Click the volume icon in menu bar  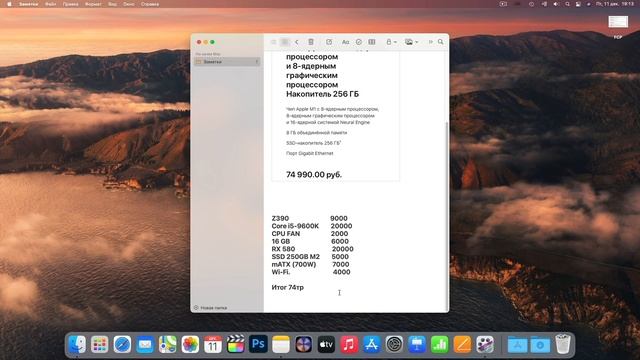click(556, 4)
